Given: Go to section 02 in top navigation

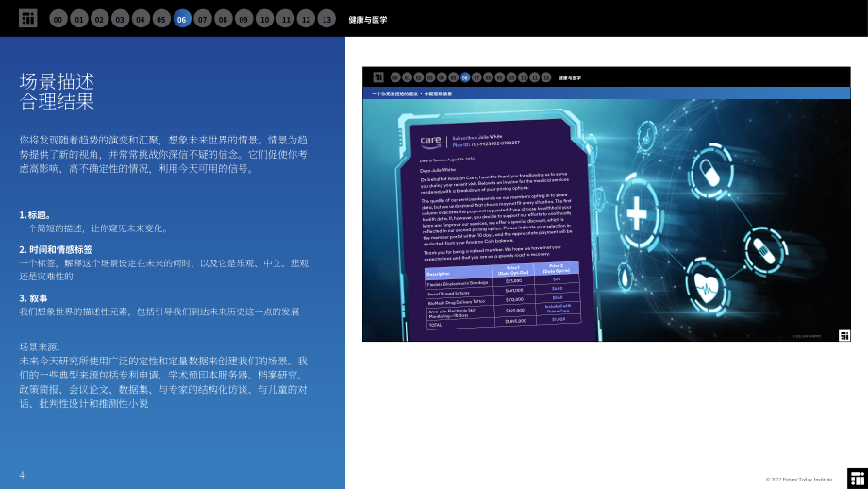Looking at the screenshot, I should 100,19.
